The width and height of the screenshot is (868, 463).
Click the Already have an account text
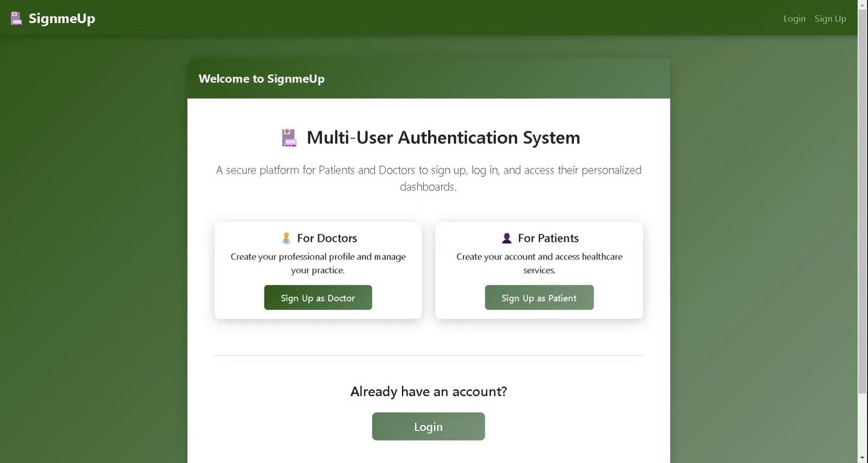point(428,391)
